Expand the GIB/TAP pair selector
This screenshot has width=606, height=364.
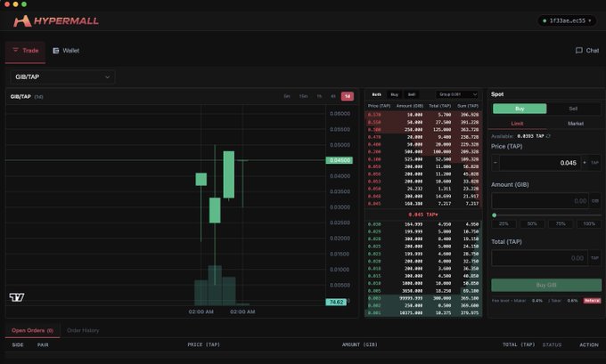62,77
